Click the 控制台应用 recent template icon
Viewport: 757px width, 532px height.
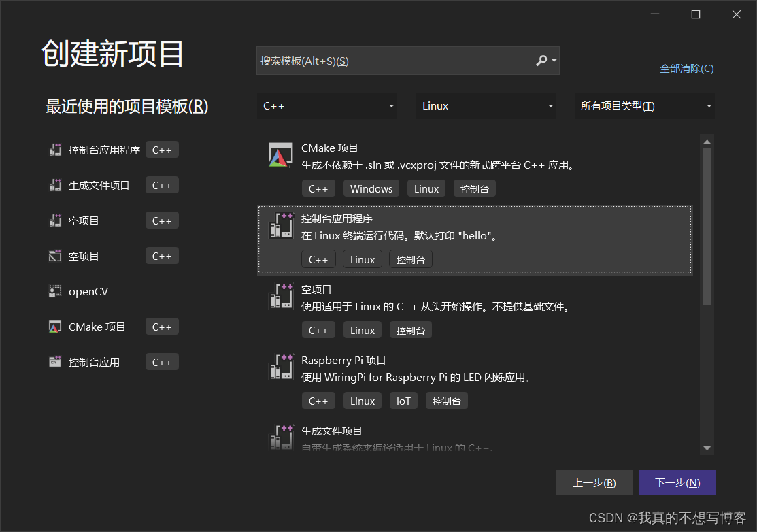point(54,361)
